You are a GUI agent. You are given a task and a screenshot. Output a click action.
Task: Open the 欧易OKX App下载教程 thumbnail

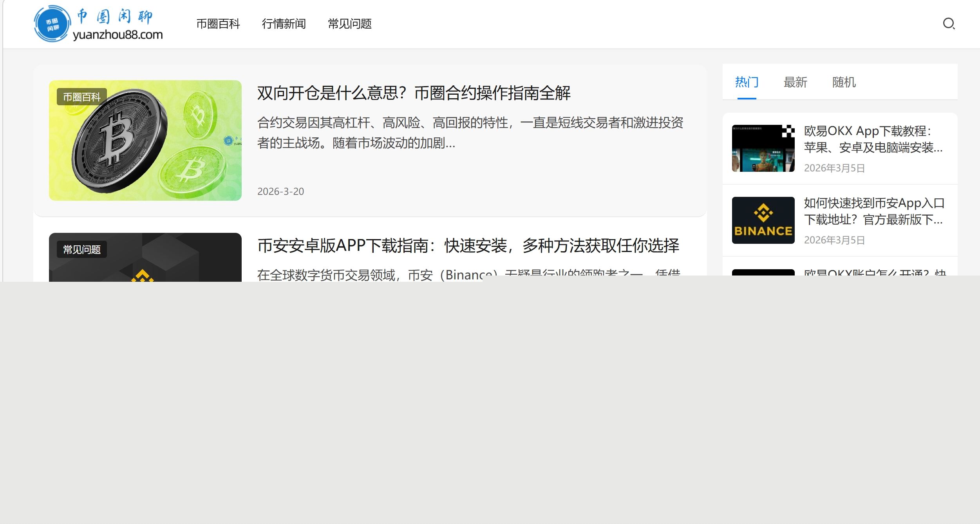tap(762, 149)
